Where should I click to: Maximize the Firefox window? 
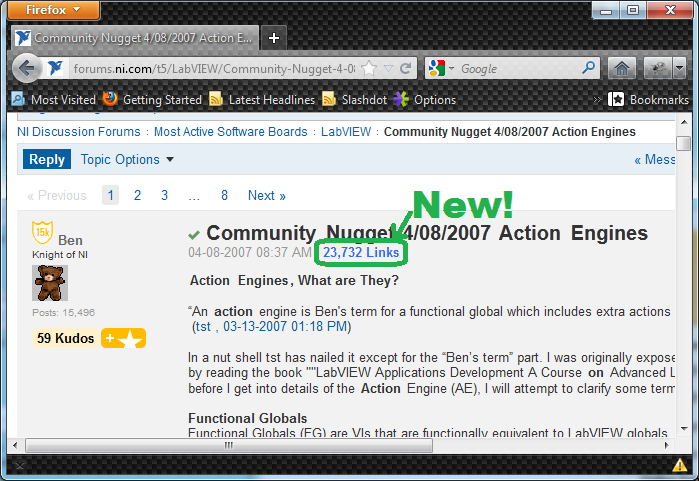click(x=633, y=10)
